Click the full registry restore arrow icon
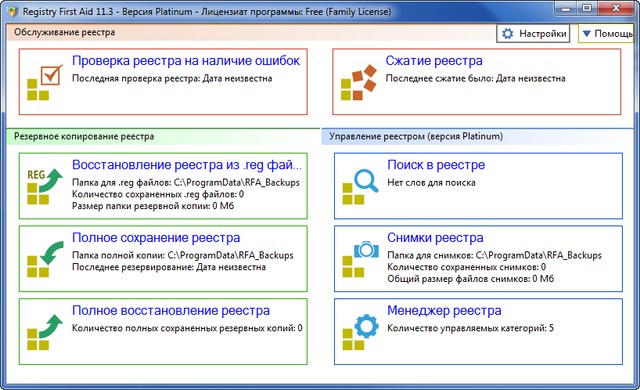The height and width of the screenshot is (390, 640). [45, 332]
